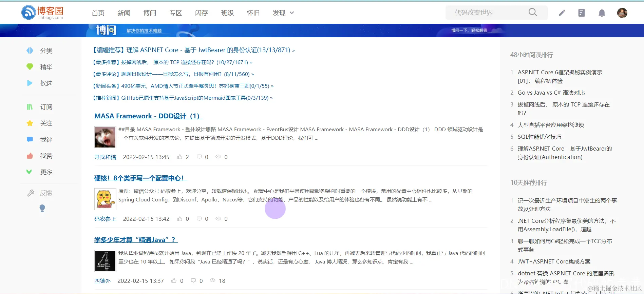644x294 pixels.
Task: Open ranking item SQL性能优化技巧
Action: click(x=539, y=137)
